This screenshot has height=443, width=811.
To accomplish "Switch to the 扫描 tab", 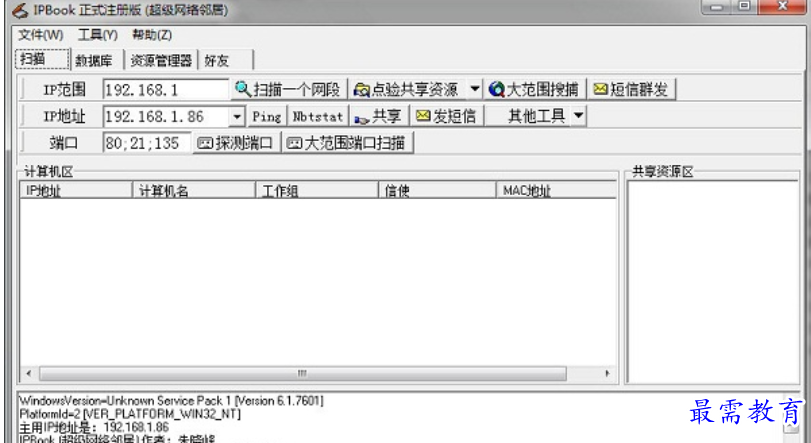I will 42,59.
